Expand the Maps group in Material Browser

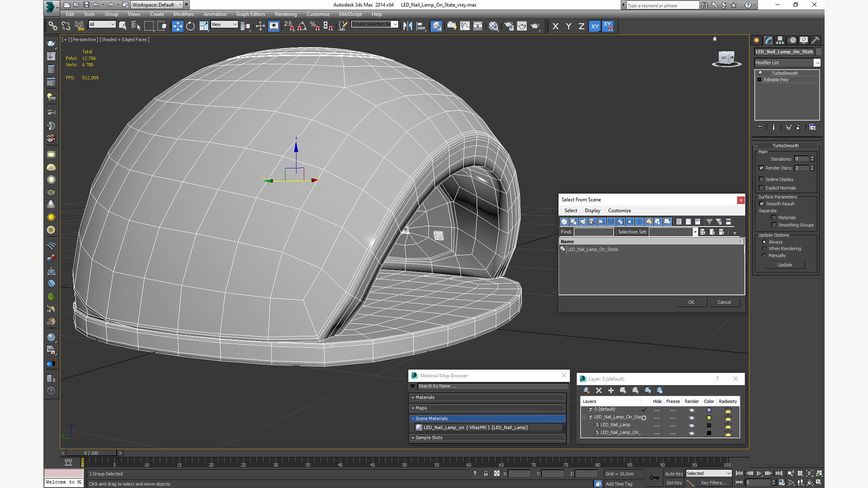point(487,408)
